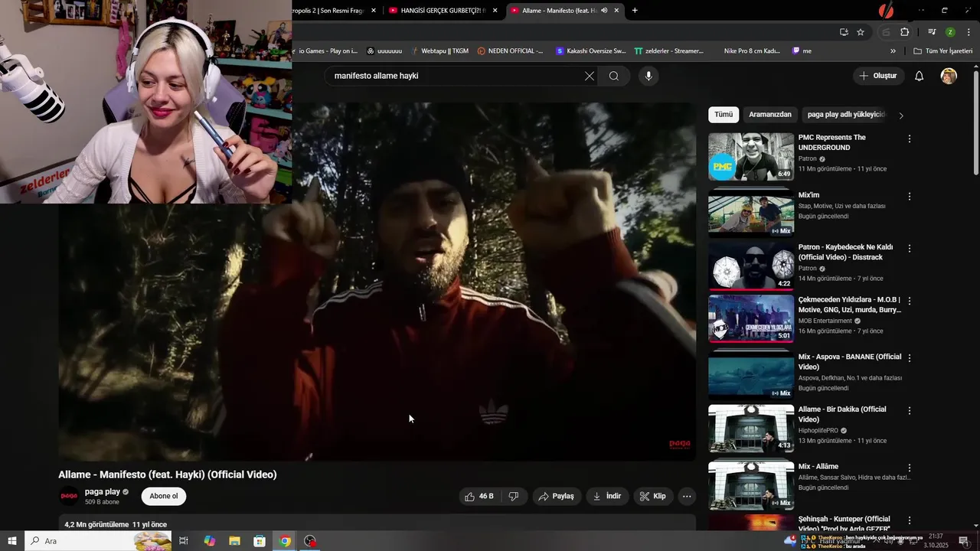
Task: Select the paga play adlı yükleyici chip
Action: [x=845, y=115]
